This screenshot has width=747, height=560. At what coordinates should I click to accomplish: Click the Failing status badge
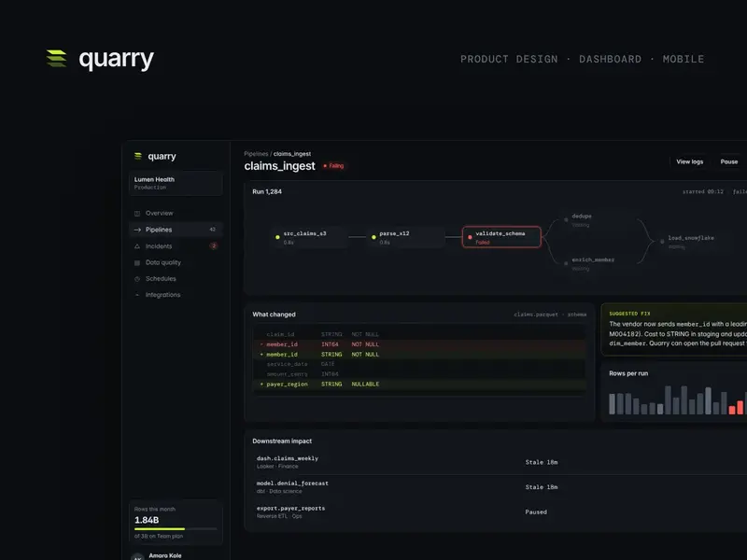(x=333, y=166)
